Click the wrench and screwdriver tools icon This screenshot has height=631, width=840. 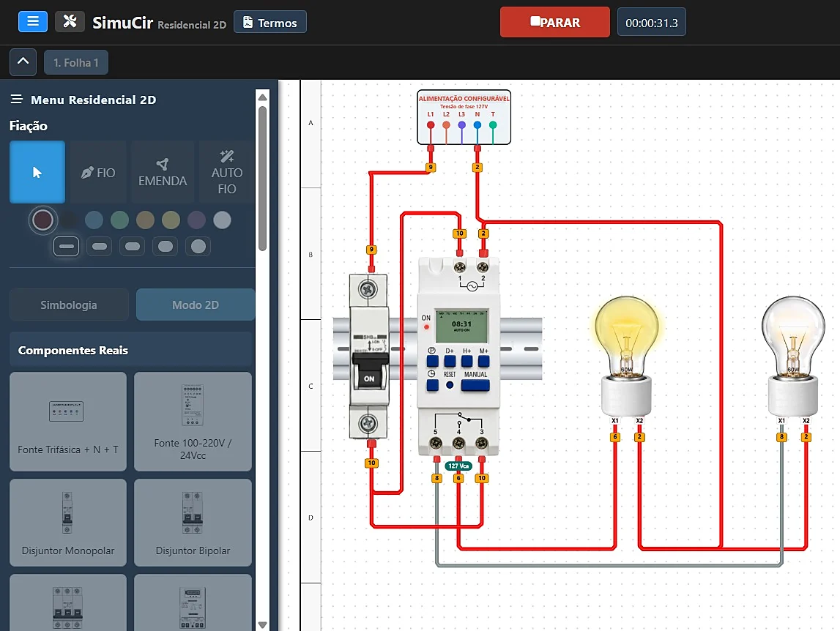tap(70, 22)
